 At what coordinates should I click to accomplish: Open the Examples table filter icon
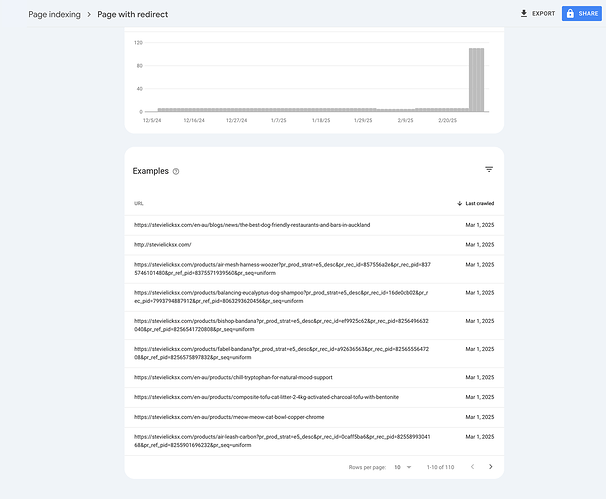489,170
